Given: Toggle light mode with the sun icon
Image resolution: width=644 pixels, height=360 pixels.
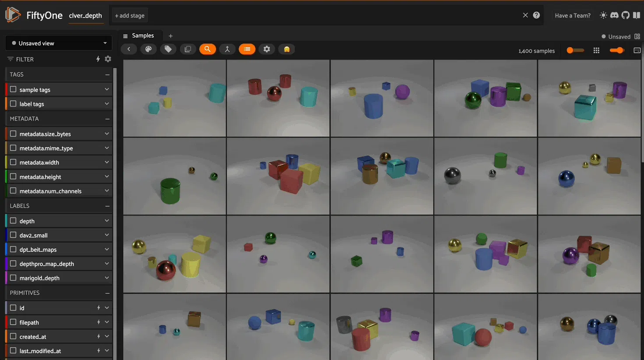Looking at the screenshot, I should pyautogui.click(x=603, y=15).
